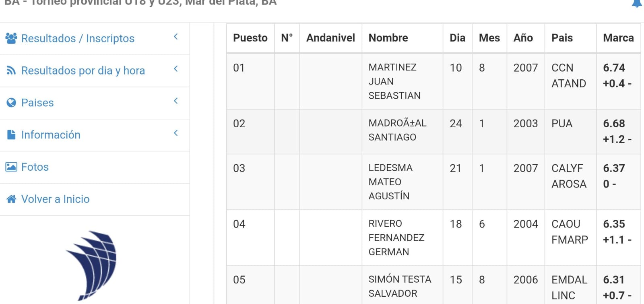Open Resultados / Inscriptos link
This screenshot has height=304, width=644.
pos(95,39)
